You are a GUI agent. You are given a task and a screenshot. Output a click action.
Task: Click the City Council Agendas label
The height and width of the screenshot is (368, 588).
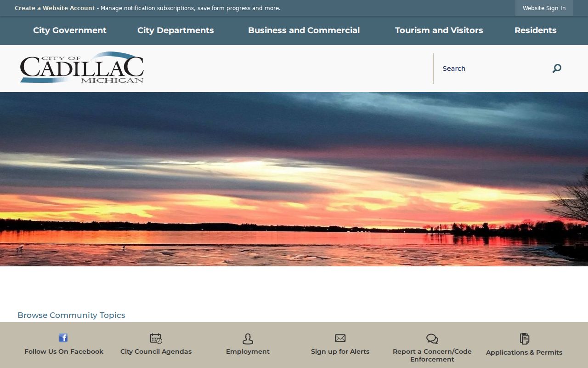[x=156, y=351]
